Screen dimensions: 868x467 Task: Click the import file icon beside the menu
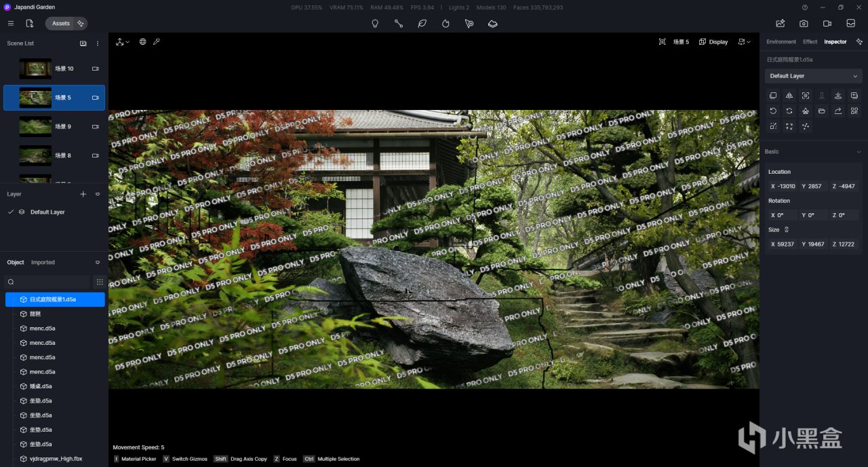[30, 23]
